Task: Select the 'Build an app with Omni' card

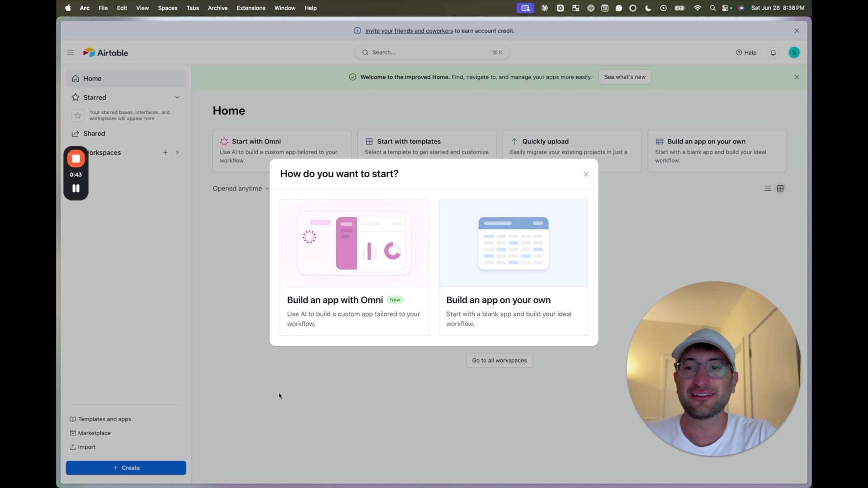Action: coord(354,267)
